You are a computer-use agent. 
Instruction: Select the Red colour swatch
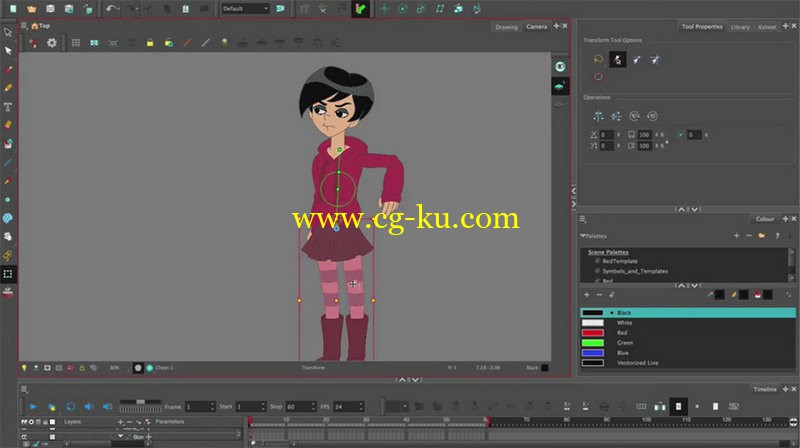[x=592, y=333]
